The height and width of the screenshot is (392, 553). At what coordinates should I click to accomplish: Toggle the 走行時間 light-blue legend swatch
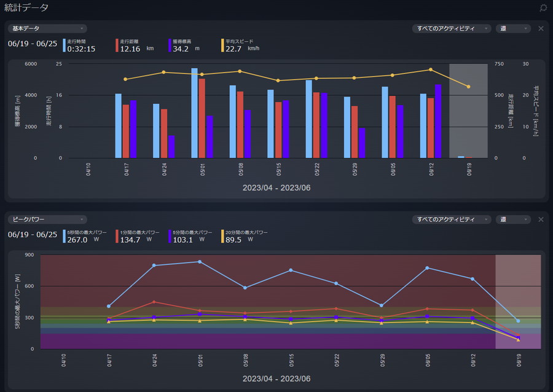[x=64, y=45]
